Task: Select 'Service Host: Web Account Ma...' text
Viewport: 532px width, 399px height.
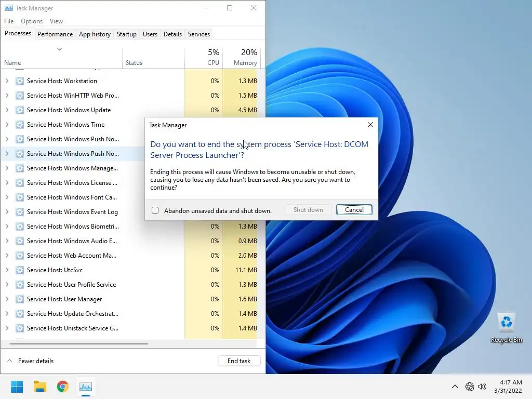Action: coord(72,256)
